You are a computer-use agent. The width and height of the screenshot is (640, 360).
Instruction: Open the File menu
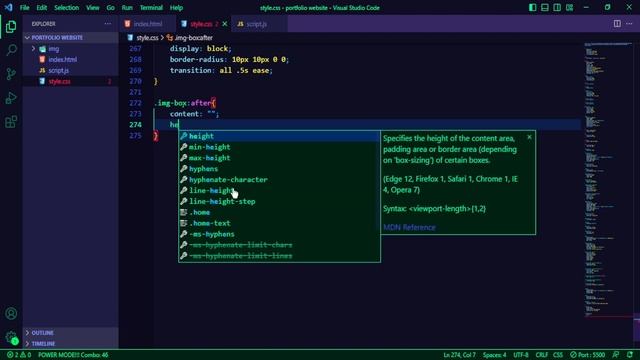(24, 8)
